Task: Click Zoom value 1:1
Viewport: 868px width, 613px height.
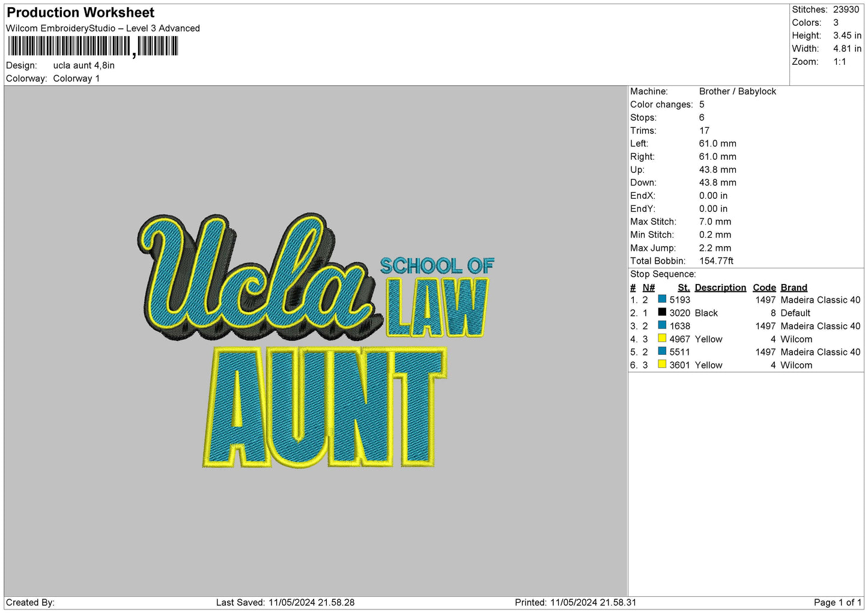Action: point(839,62)
